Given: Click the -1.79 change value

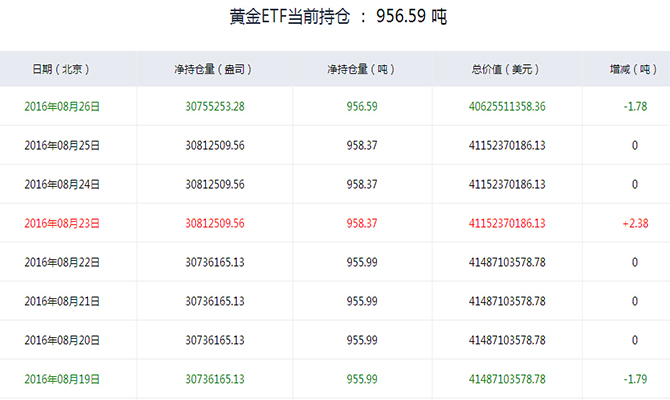Looking at the screenshot, I should click(x=635, y=379).
